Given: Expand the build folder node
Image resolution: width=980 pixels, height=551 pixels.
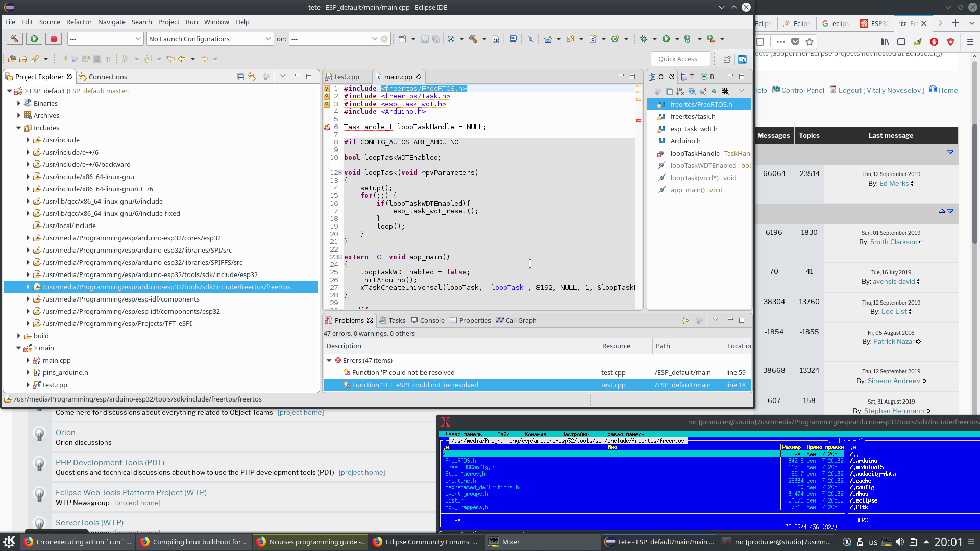Looking at the screenshot, I should 18,336.
